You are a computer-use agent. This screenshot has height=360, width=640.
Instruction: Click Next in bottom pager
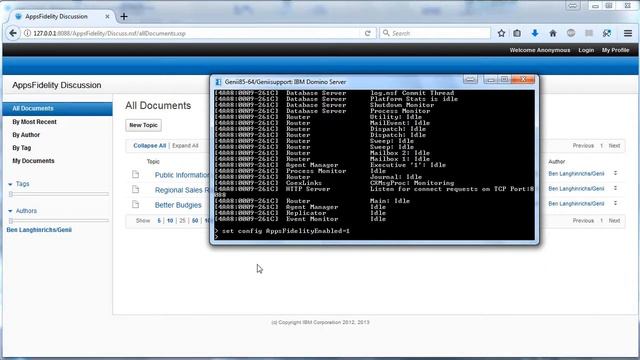614,221
